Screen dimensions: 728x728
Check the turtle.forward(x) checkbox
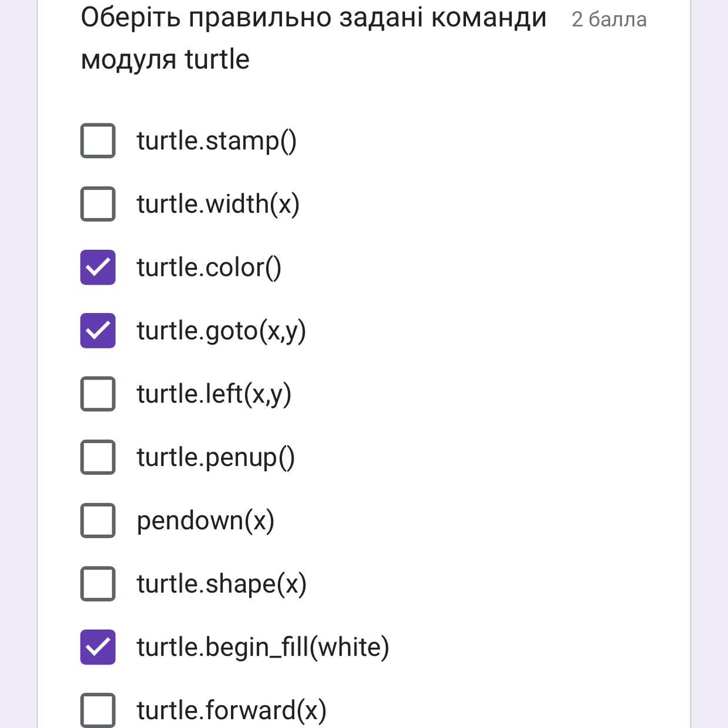pyautogui.click(x=98, y=710)
